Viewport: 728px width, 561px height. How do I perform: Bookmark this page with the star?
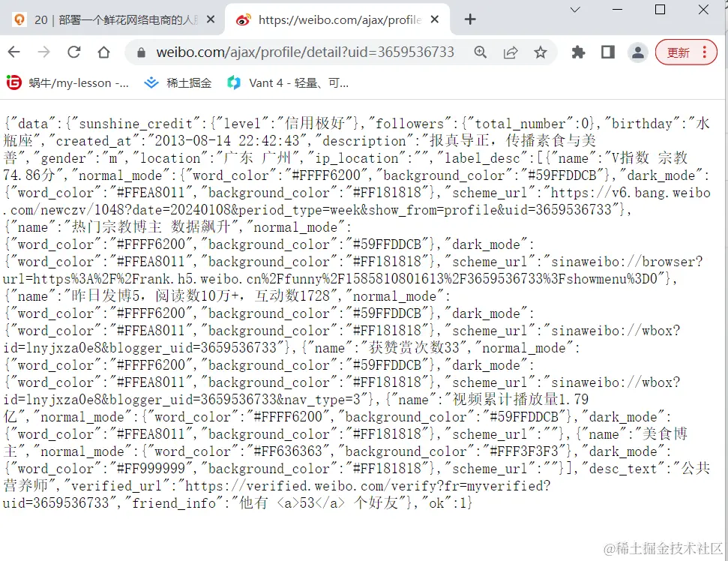[540, 52]
